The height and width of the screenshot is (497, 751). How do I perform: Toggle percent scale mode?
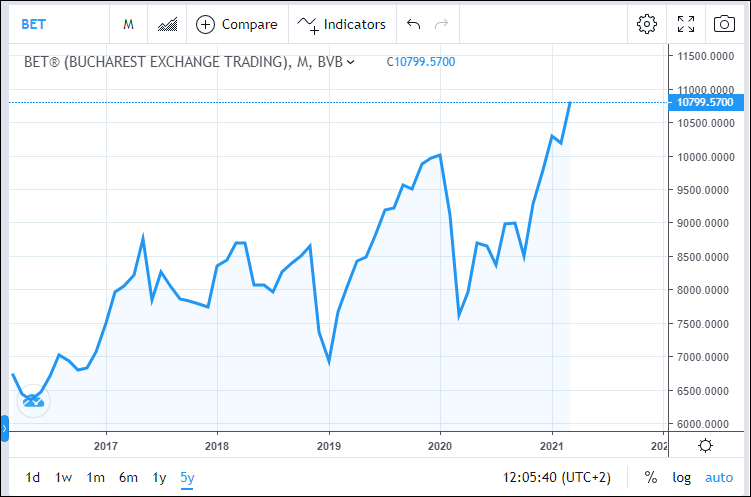pos(651,477)
